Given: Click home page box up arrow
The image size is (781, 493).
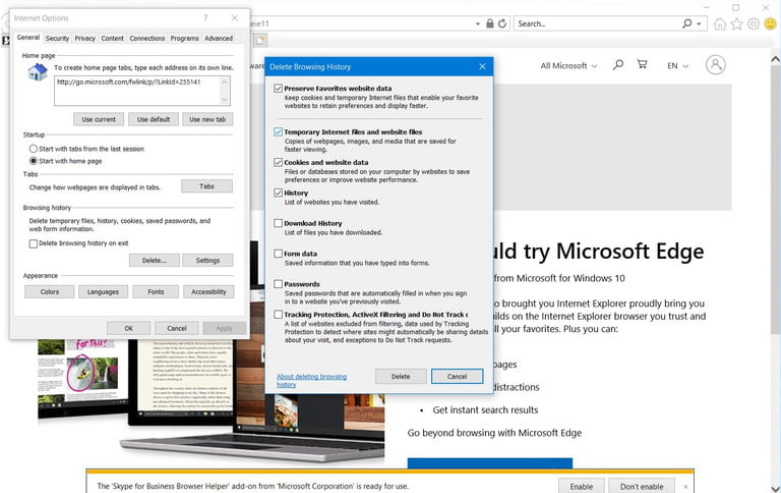Looking at the screenshot, I should point(224,82).
